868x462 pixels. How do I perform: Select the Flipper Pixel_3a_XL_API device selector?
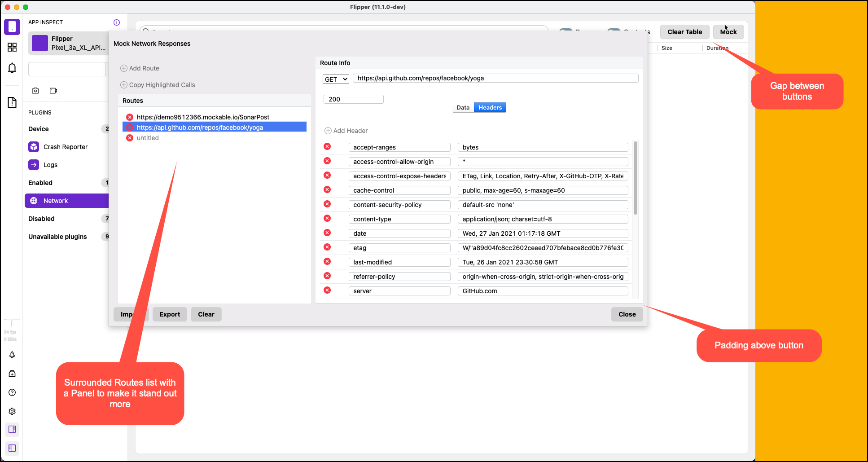69,43
